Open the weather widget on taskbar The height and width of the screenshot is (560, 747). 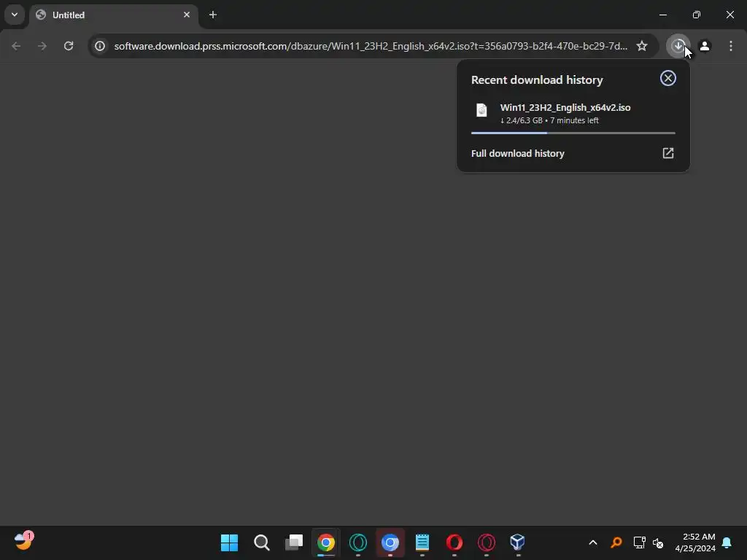click(23, 542)
